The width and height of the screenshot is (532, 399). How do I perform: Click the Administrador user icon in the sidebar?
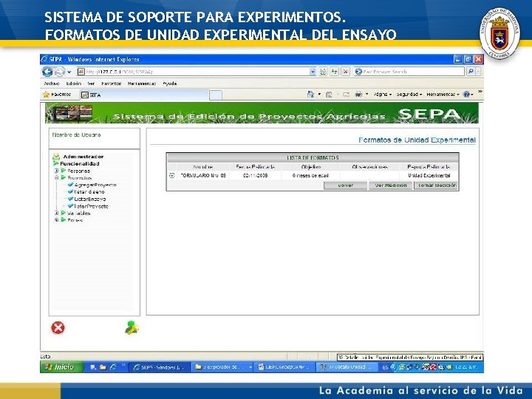[56, 157]
